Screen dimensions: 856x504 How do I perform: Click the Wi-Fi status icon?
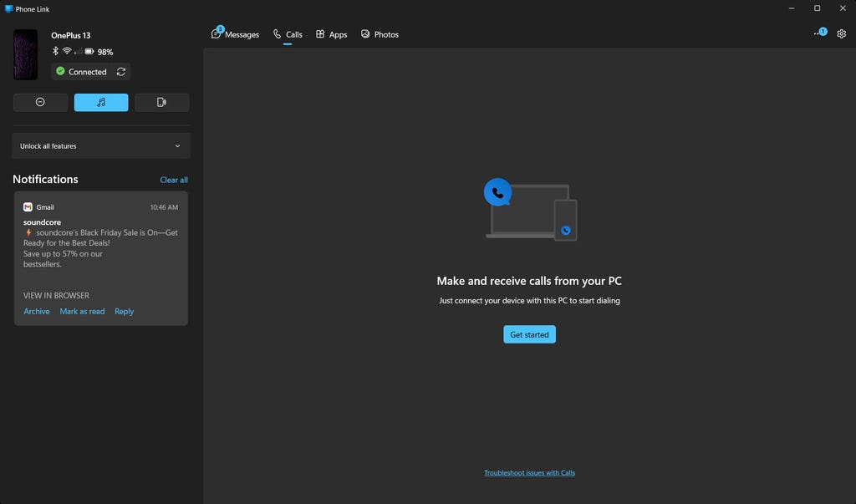(x=67, y=52)
